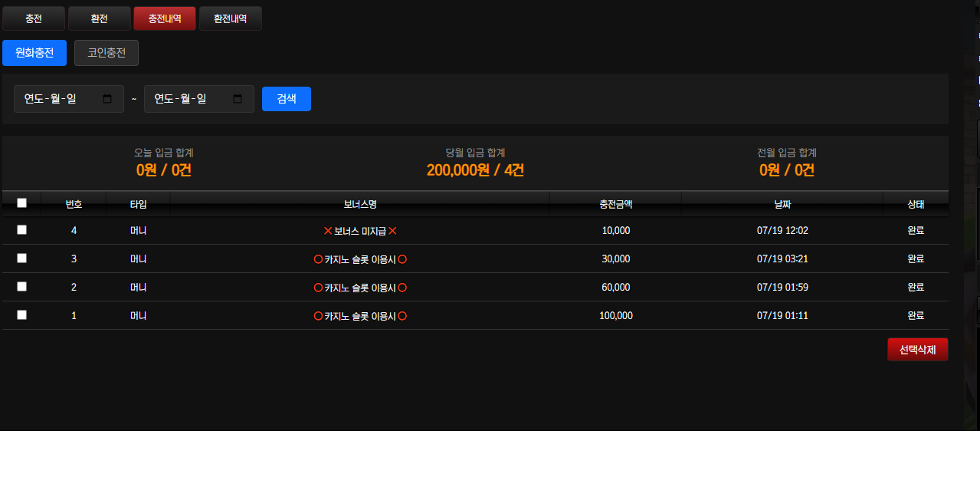Select the 충전내역 tab
This screenshot has height=497, width=980.
(x=165, y=18)
